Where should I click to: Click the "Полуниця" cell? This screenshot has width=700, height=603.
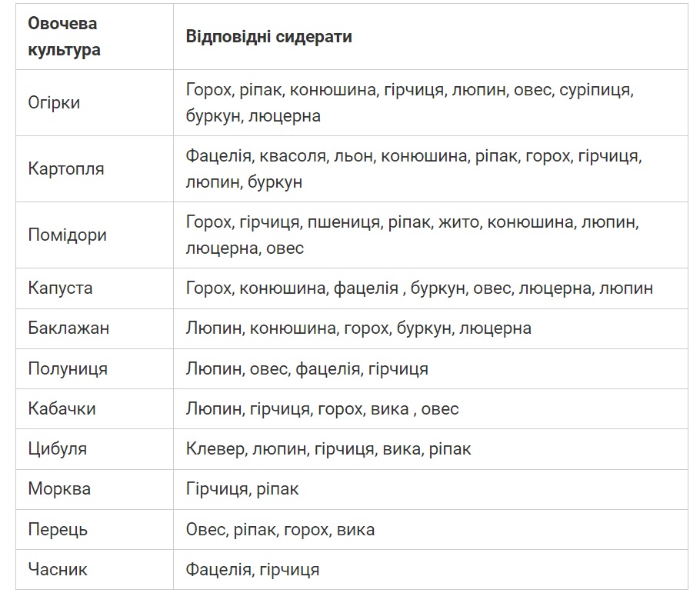[68, 368]
